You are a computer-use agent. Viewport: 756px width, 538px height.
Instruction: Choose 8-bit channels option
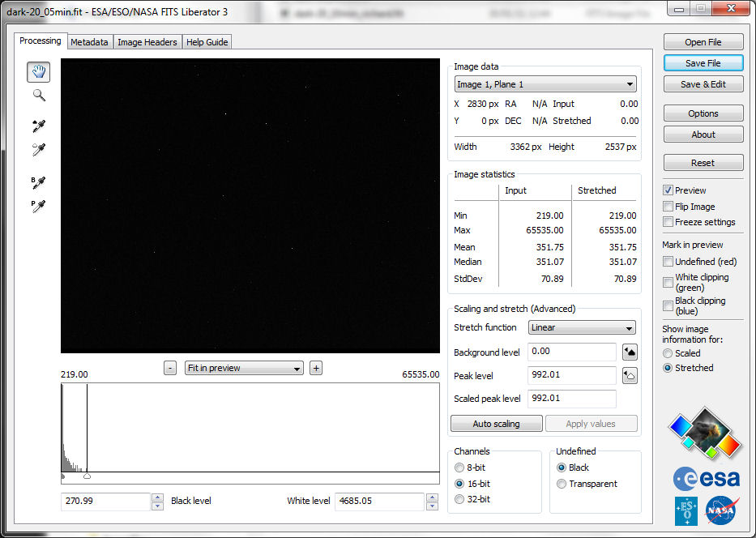pyautogui.click(x=459, y=468)
